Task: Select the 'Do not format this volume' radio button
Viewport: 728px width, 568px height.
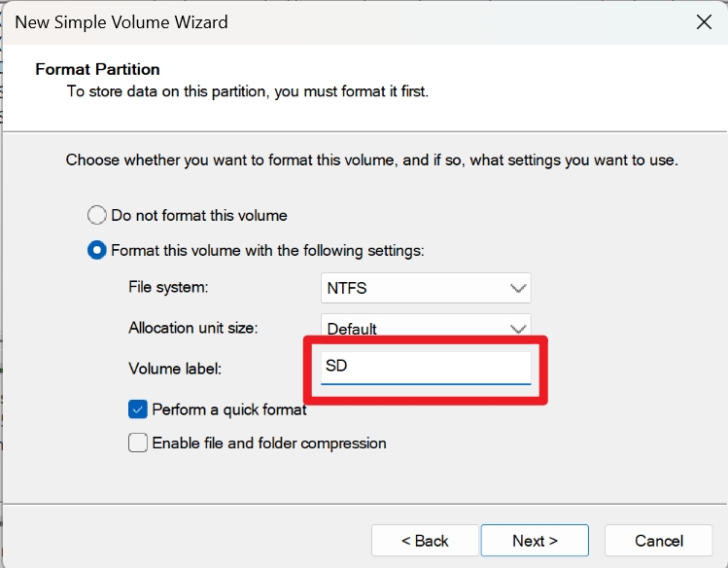Action: click(97, 215)
